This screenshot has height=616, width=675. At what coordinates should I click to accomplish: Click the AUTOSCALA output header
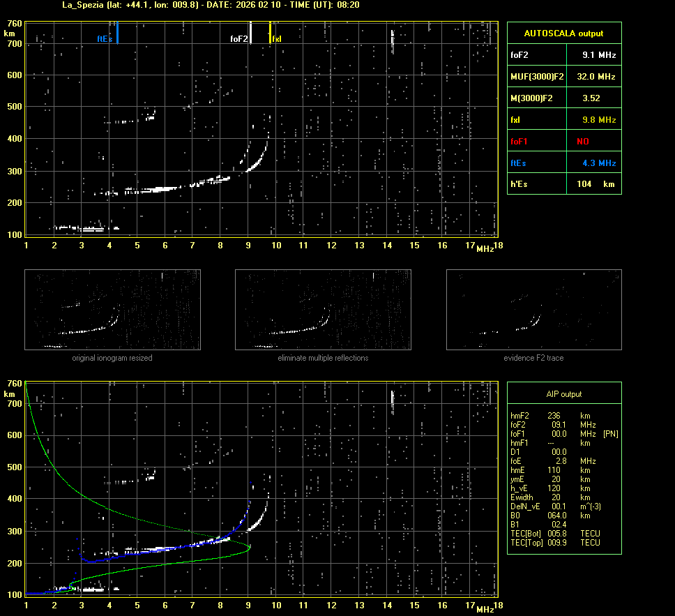click(563, 33)
